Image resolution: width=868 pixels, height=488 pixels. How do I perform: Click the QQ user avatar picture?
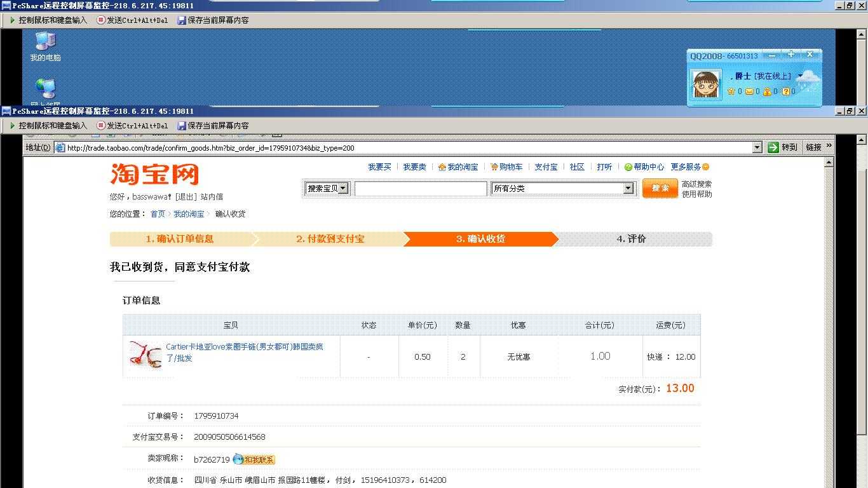click(x=705, y=85)
